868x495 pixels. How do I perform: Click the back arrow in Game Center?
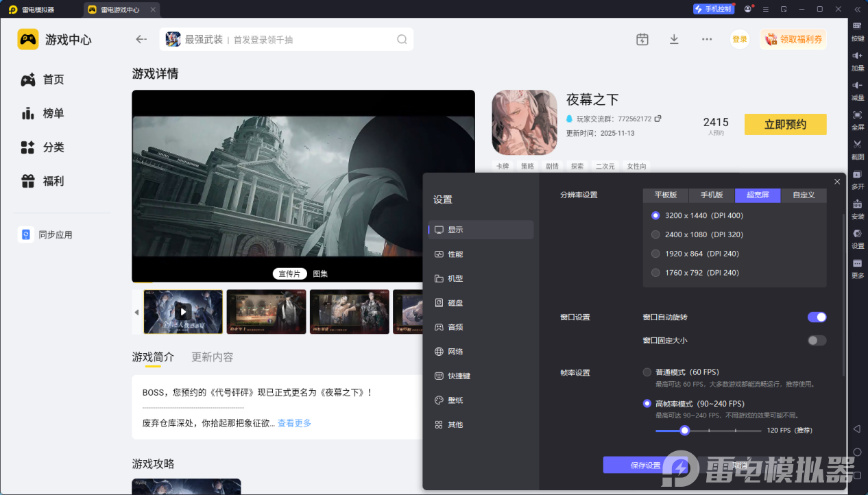pos(141,40)
